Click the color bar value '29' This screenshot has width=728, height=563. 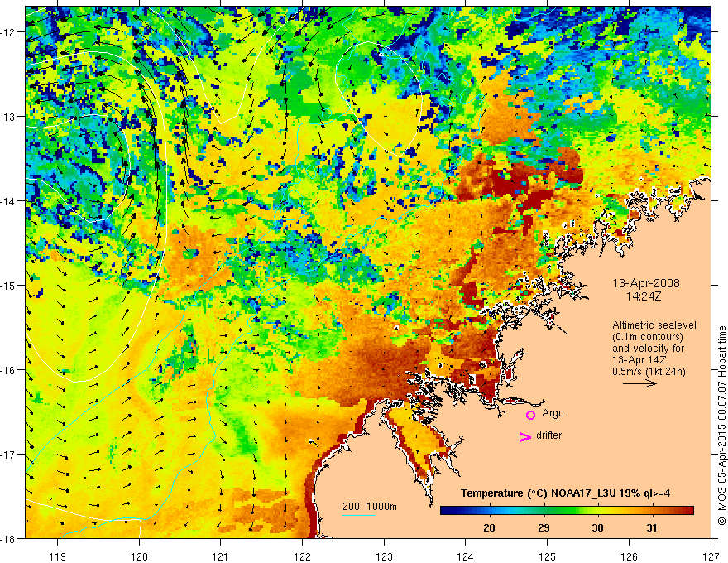pos(544,527)
